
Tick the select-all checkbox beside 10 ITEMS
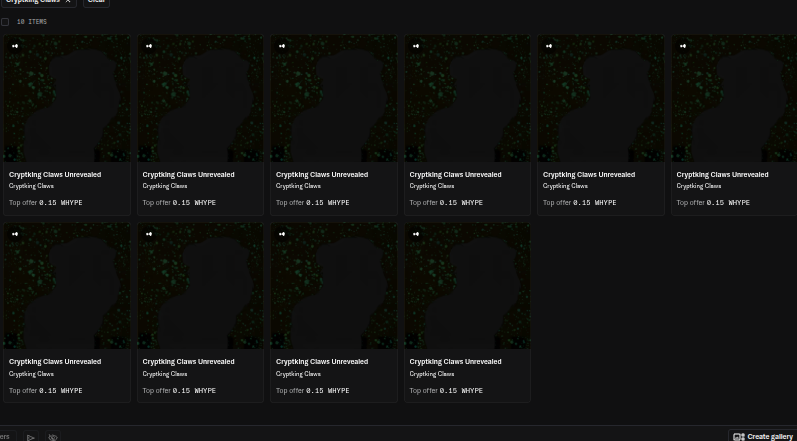tap(5, 22)
